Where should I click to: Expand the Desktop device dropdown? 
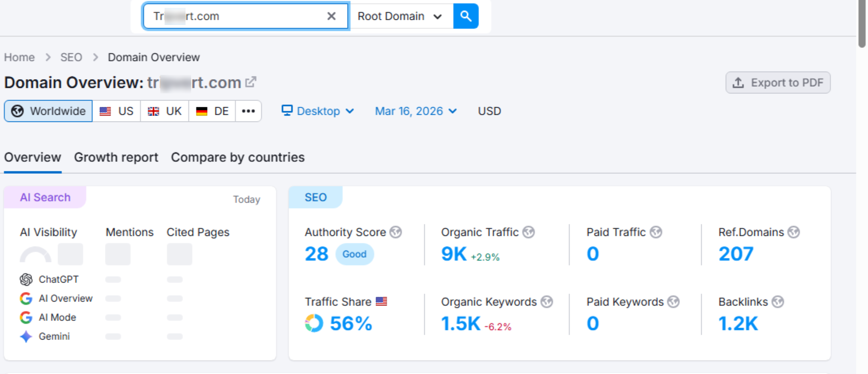coord(318,111)
